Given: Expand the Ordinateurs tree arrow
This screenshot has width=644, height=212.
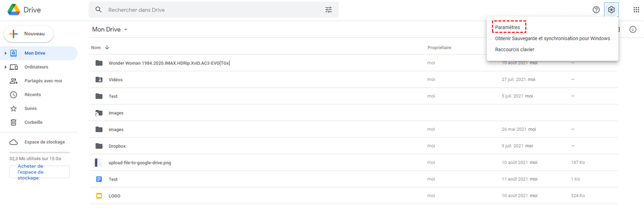Looking at the screenshot, I should [5, 67].
